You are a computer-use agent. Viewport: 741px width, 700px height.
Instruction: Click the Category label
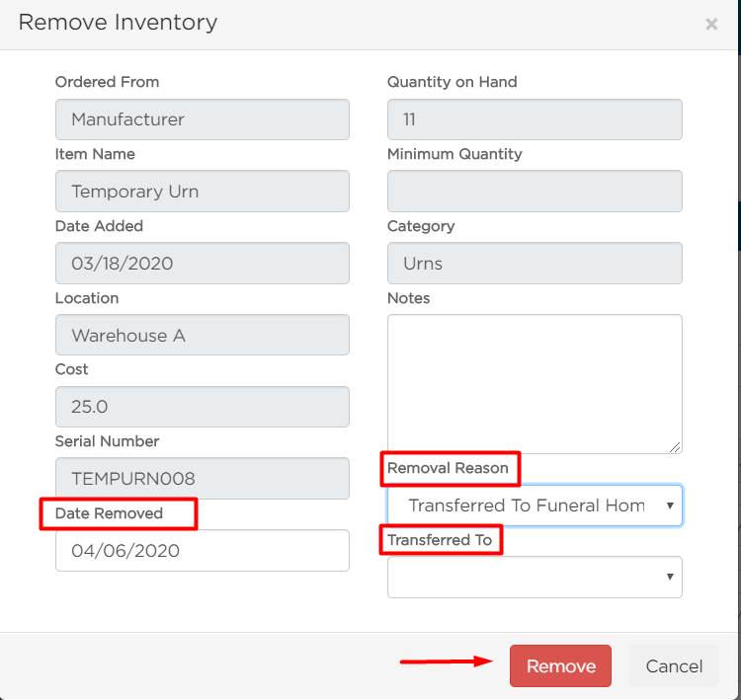pos(421,226)
